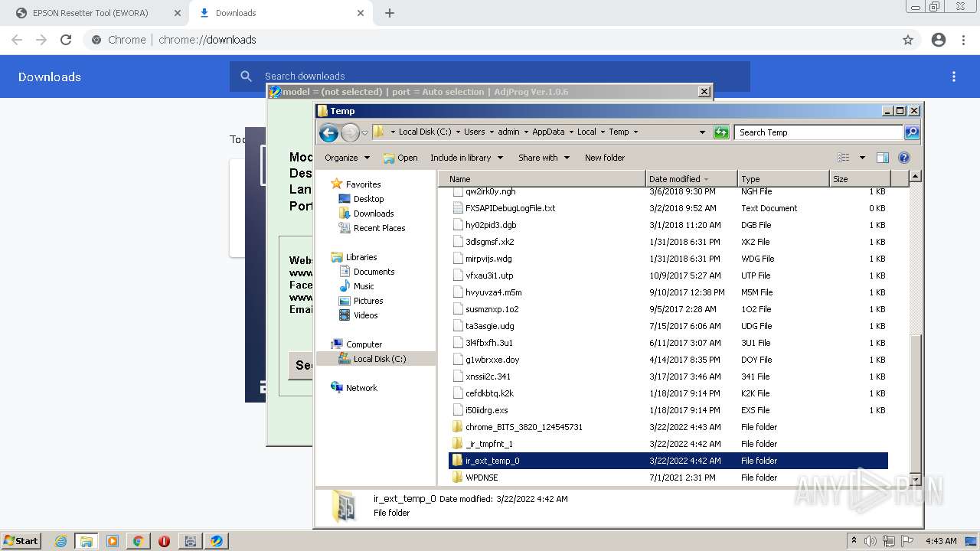The width and height of the screenshot is (980, 551).
Task: Select the _ir_tmpfnt_1 folder
Action: [x=489, y=444]
